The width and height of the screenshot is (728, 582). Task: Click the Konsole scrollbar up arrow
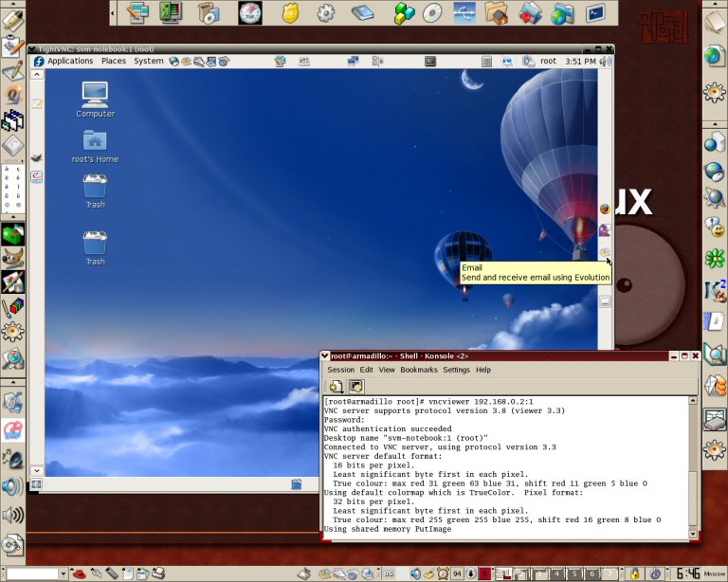pos(693,400)
